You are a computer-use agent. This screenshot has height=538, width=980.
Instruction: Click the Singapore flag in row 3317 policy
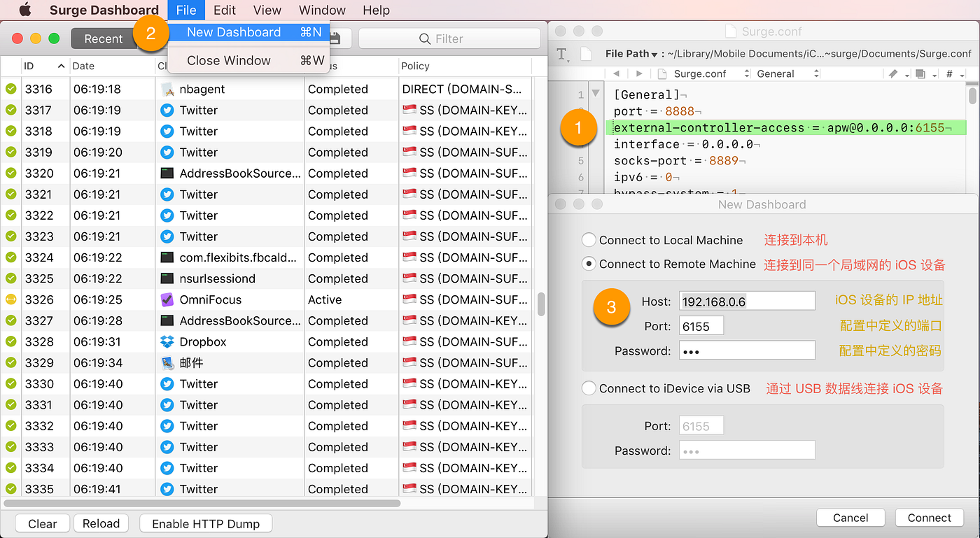[x=409, y=110]
